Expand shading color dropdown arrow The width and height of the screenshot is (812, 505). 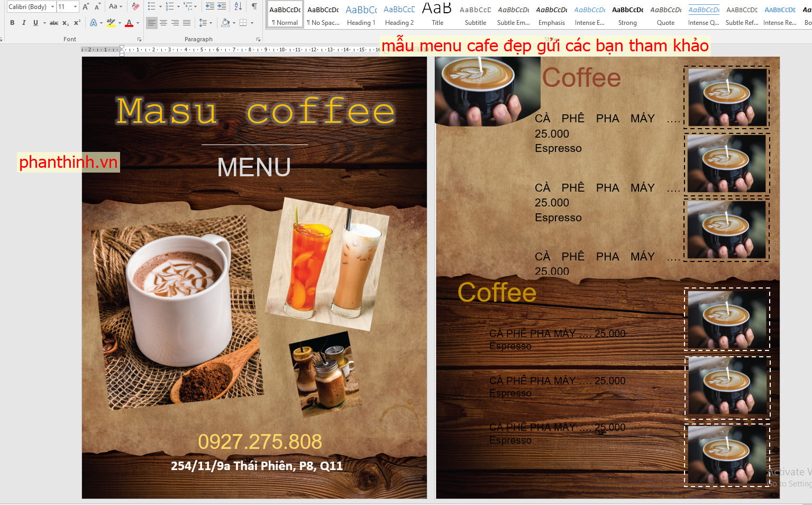[x=234, y=23]
